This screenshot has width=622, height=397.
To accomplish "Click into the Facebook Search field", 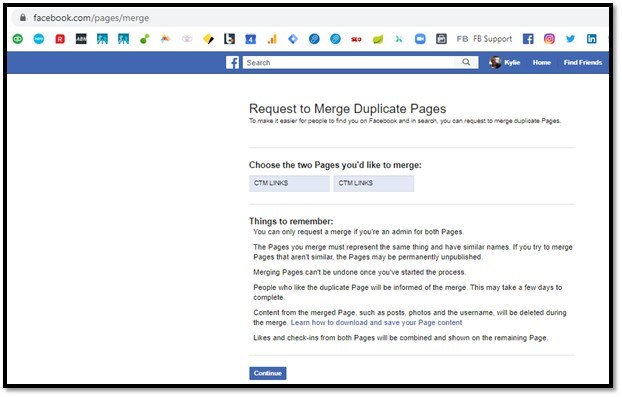I will click(x=349, y=62).
